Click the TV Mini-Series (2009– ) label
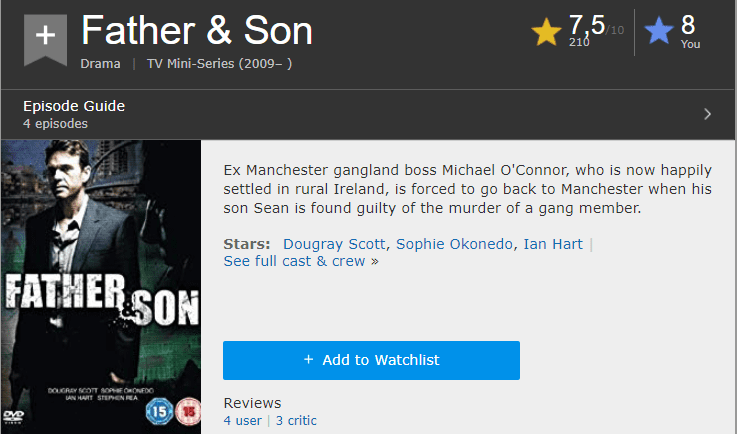Image resolution: width=737 pixels, height=434 pixels. (x=219, y=64)
